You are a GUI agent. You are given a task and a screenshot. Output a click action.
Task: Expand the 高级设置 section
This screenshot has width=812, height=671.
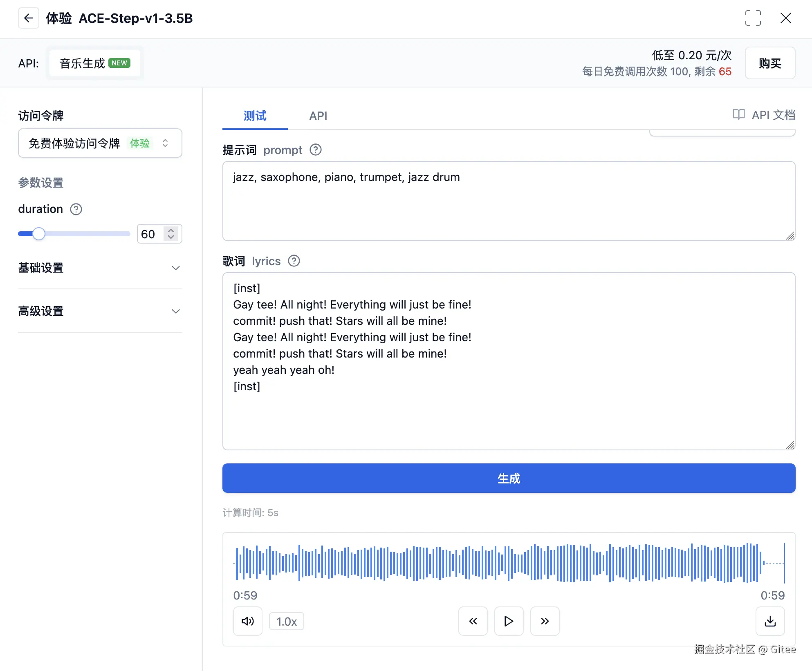100,311
